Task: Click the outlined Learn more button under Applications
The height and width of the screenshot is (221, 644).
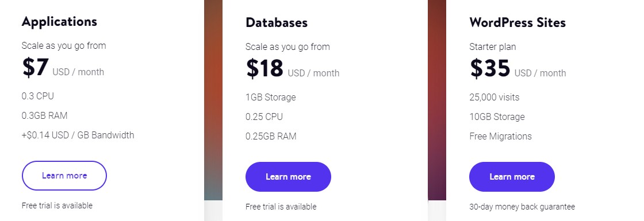Action: pos(64,176)
